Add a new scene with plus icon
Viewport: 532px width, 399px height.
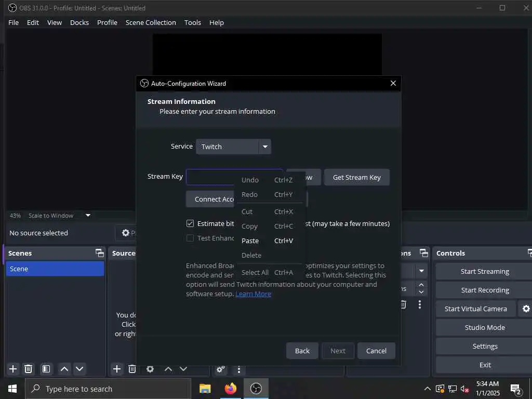tap(13, 369)
